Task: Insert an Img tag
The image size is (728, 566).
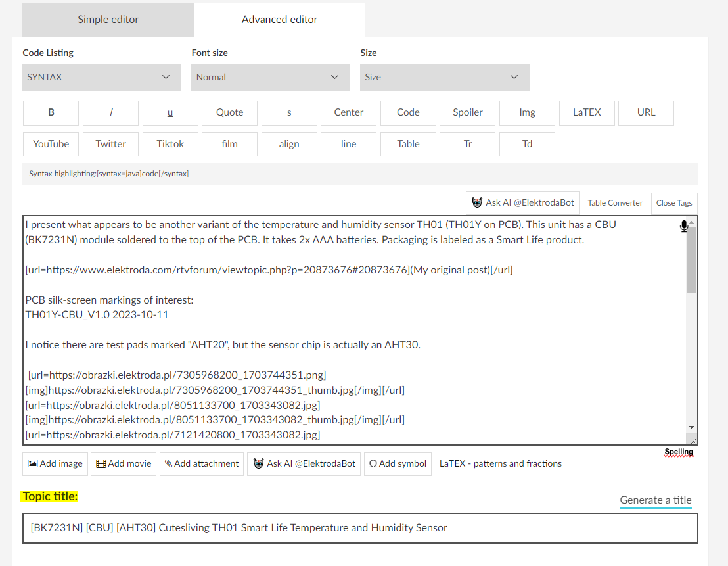Action: pos(527,112)
